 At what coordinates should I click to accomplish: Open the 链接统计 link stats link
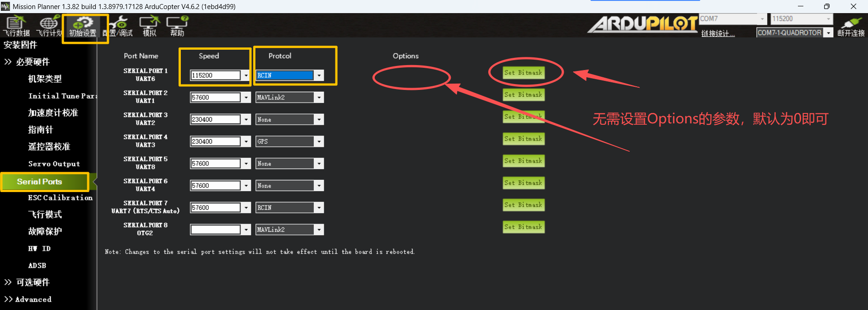point(718,33)
